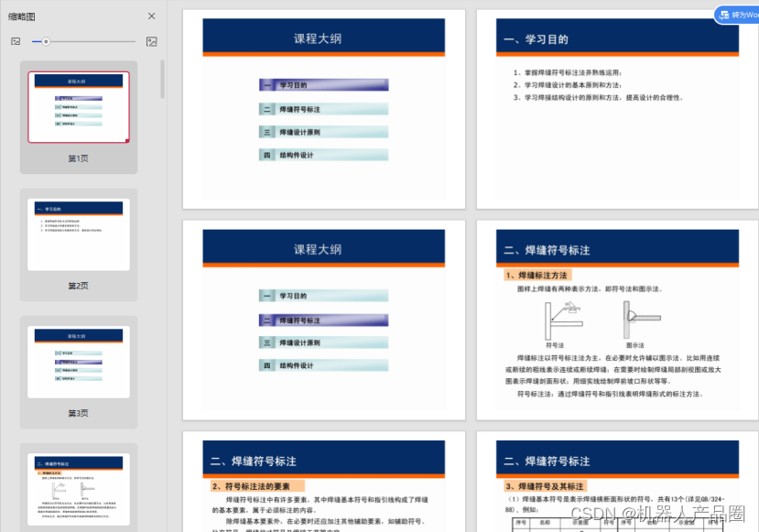Adjust the thumbnail size slider handle
Viewport: 759px width, 532px height.
(46, 41)
